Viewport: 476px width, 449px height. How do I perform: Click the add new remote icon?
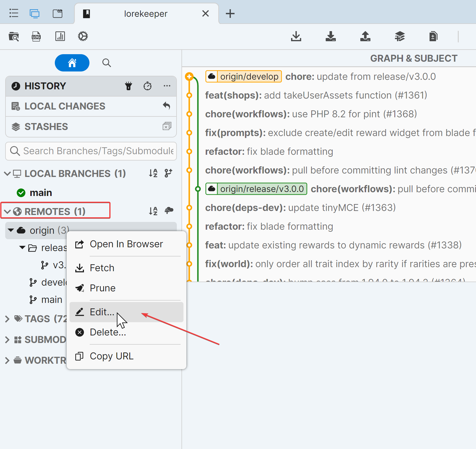tap(169, 211)
